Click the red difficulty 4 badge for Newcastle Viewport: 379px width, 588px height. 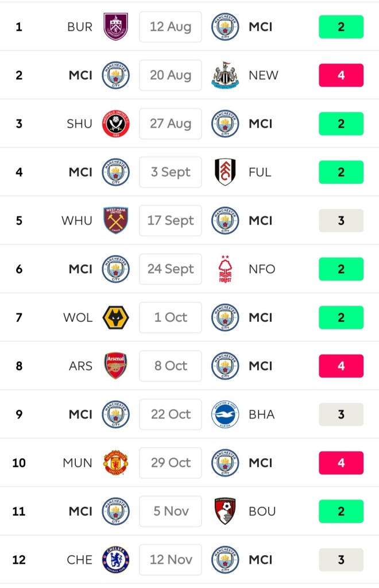(341, 75)
